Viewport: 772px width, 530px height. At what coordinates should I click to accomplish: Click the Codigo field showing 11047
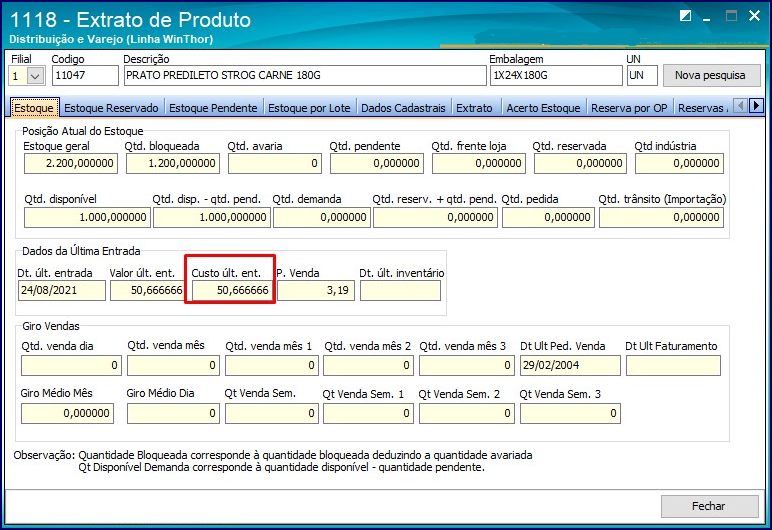click(85, 76)
